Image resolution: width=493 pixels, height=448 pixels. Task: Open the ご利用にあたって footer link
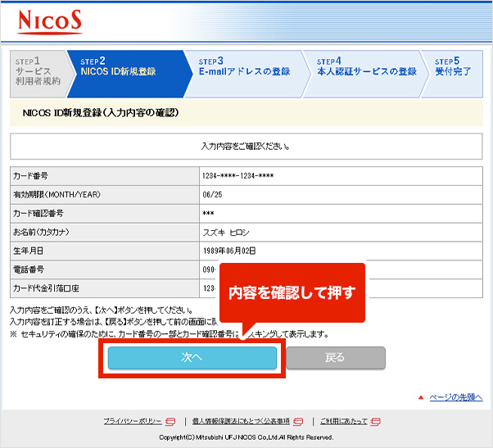click(x=344, y=421)
